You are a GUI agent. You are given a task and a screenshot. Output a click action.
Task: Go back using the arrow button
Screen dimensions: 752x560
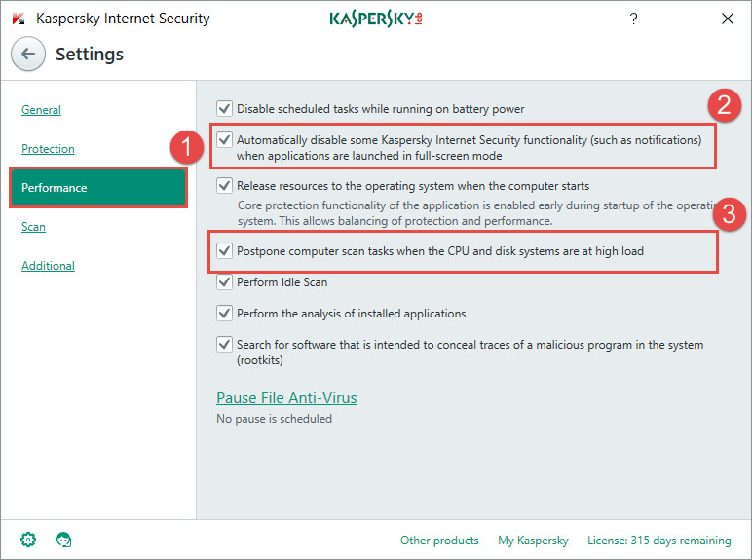[x=28, y=54]
